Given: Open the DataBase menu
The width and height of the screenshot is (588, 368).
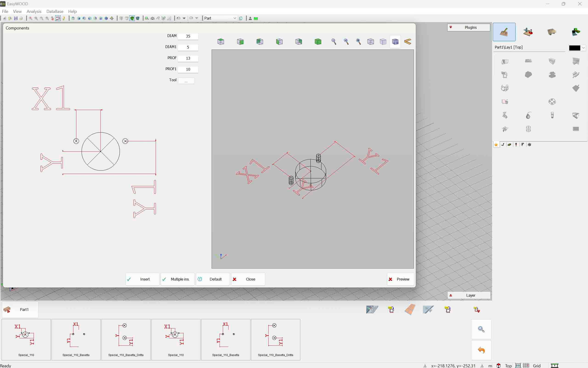Looking at the screenshot, I should (x=55, y=12).
